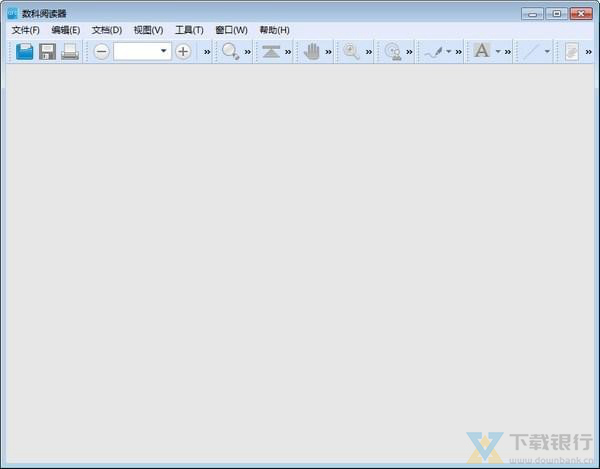
Task: Open the 工具(T) menu
Action: [189, 30]
